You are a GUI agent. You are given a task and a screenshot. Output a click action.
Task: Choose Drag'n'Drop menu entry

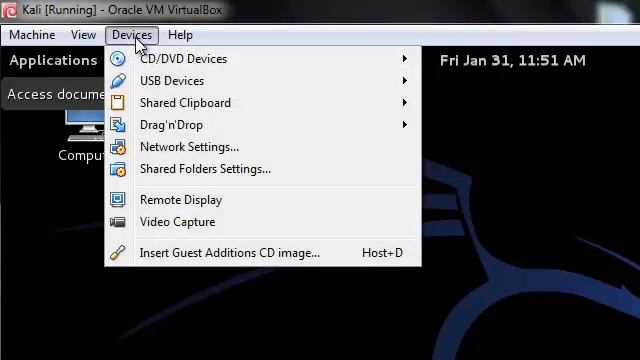coord(263,124)
